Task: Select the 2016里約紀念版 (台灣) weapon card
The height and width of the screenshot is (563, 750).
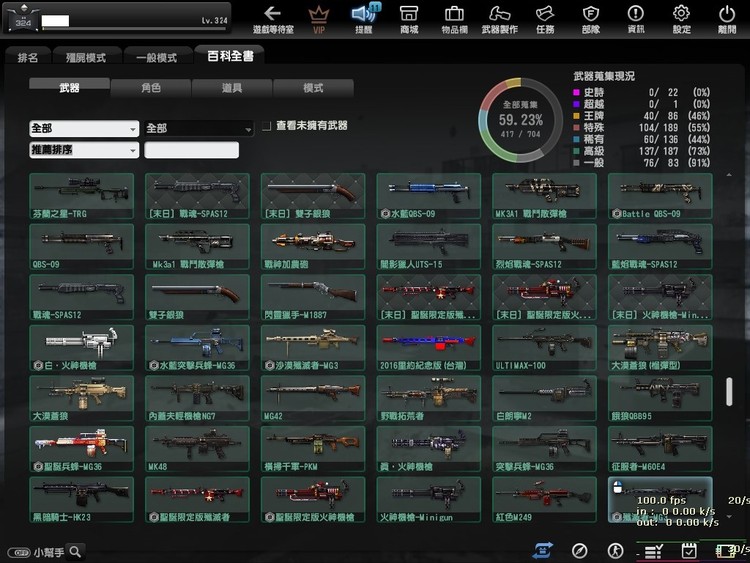Action: 429,348
